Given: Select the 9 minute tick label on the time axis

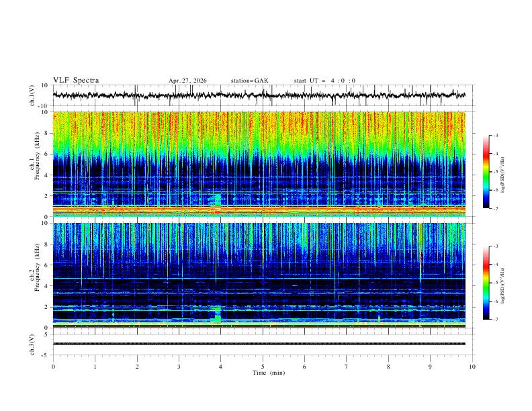Looking at the screenshot, I should click(430, 367).
